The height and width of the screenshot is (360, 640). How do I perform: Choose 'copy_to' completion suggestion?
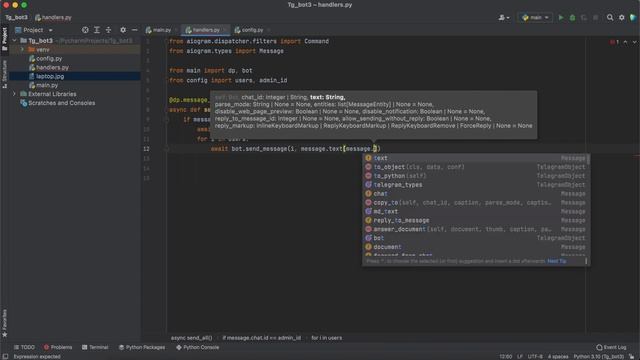click(476, 202)
